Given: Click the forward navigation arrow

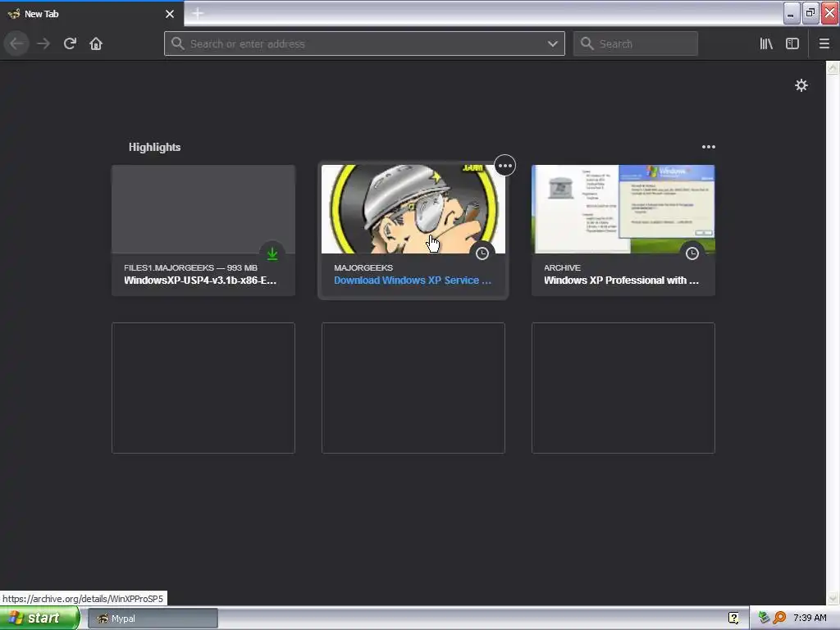Looking at the screenshot, I should pyautogui.click(x=43, y=43).
